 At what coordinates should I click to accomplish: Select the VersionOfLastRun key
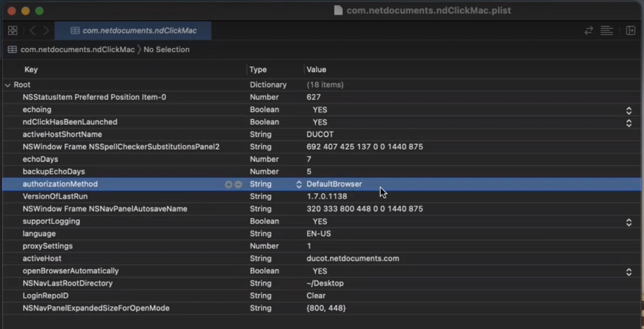(x=55, y=197)
